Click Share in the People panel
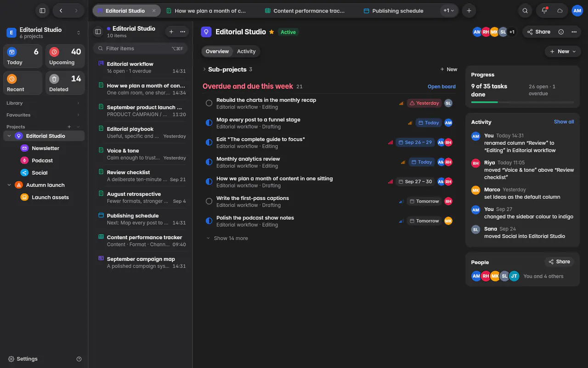The width and height of the screenshot is (588, 368). click(x=559, y=262)
